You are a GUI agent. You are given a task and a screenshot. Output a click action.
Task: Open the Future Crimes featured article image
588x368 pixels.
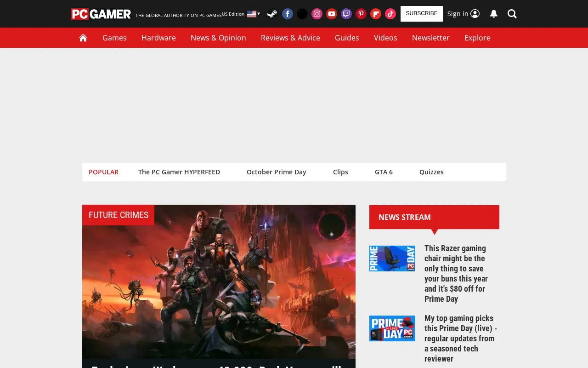219,282
